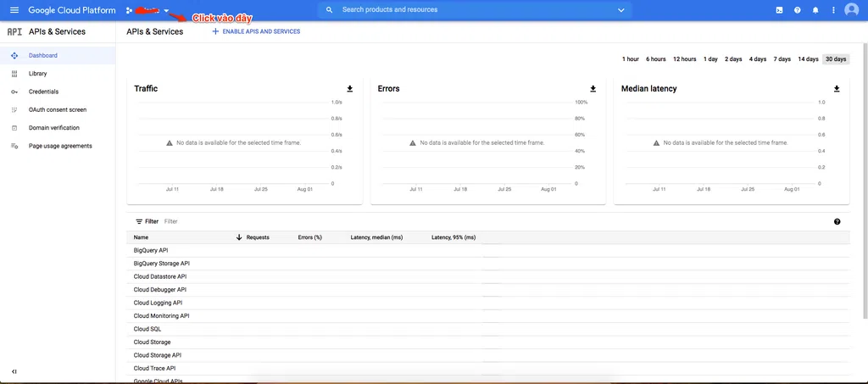Select the 6 hours time range

point(655,59)
